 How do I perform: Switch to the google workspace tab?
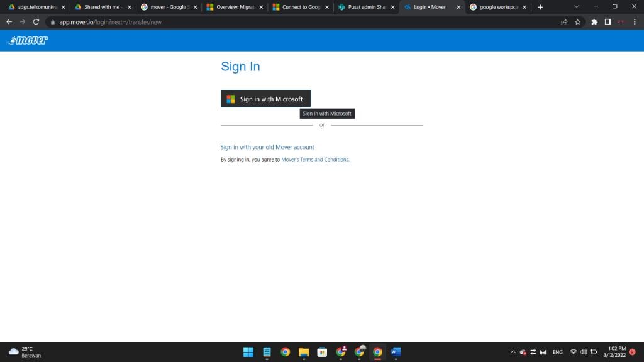pos(498,7)
